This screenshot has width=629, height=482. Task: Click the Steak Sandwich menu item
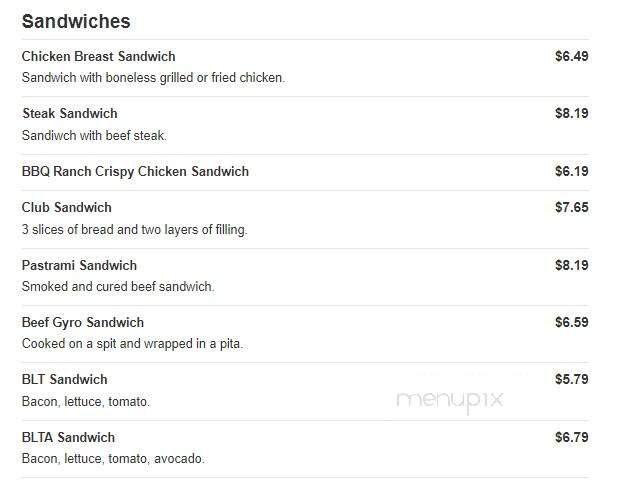click(x=69, y=113)
